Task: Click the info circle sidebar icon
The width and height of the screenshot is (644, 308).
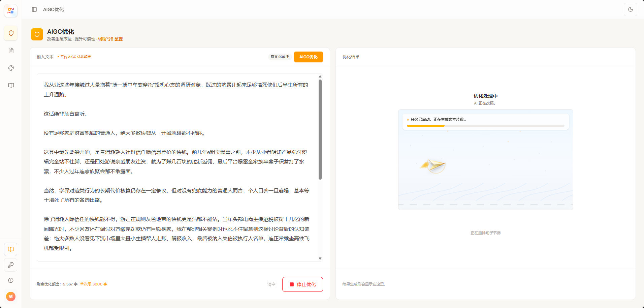Action: pyautogui.click(x=11, y=280)
